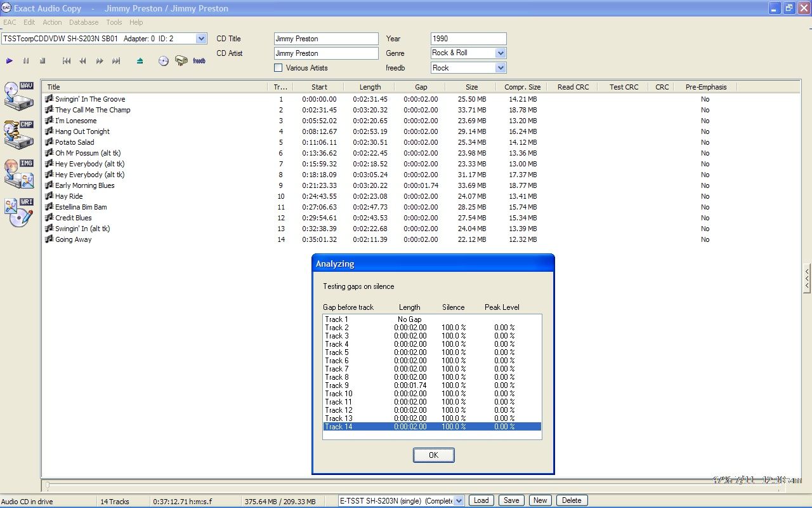Sort by the Title column header

(154, 87)
